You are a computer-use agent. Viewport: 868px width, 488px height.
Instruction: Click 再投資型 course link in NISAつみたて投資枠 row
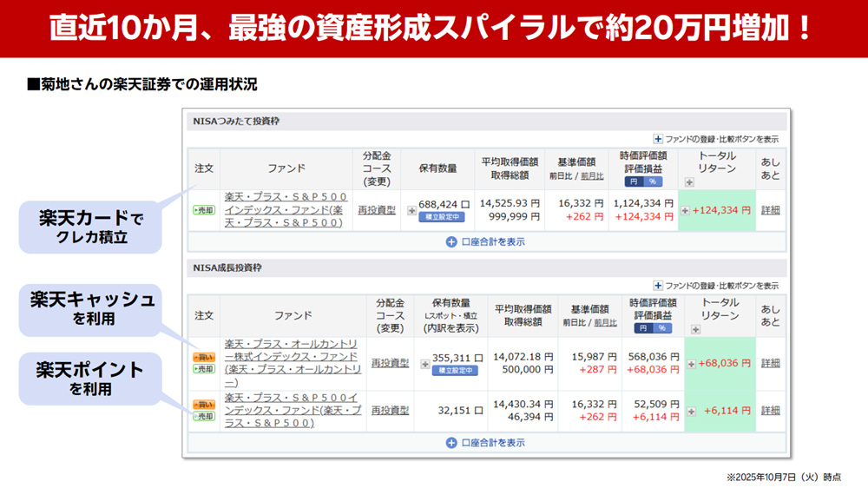[377, 210]
